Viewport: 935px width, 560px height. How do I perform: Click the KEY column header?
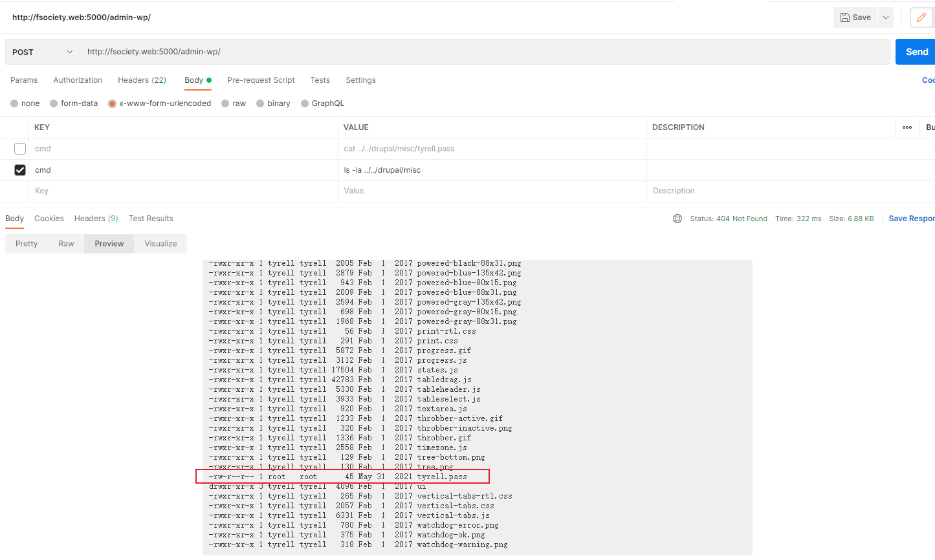(x=42, y=127)
